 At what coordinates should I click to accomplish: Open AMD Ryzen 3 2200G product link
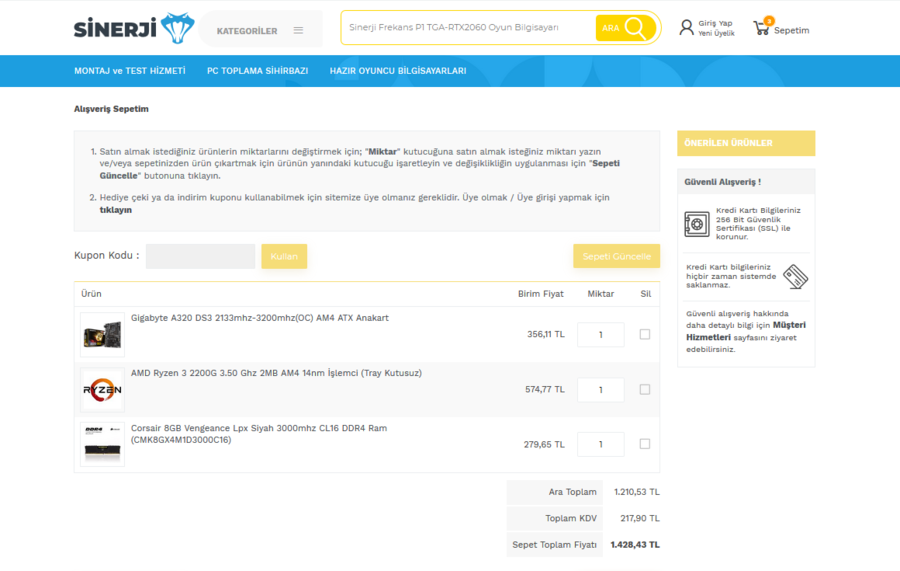coord(276,373)
